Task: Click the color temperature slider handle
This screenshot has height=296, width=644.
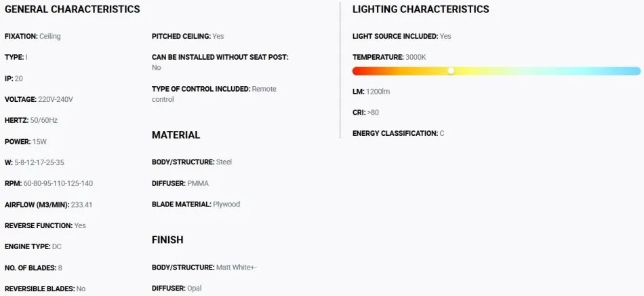Action: click(x=451, y=71)
